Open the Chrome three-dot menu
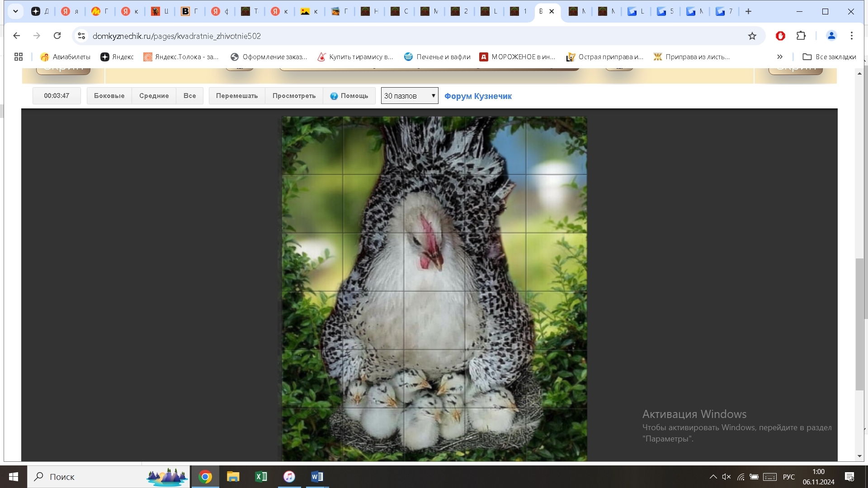Image resolution: width=868 pixels, height=488 pixels. tap(852, 36)
